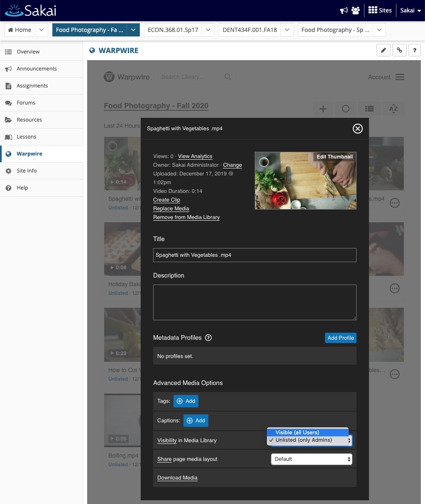Click the Replace Media link
This screenshot has width=425, height=504.
pos(171,209)
